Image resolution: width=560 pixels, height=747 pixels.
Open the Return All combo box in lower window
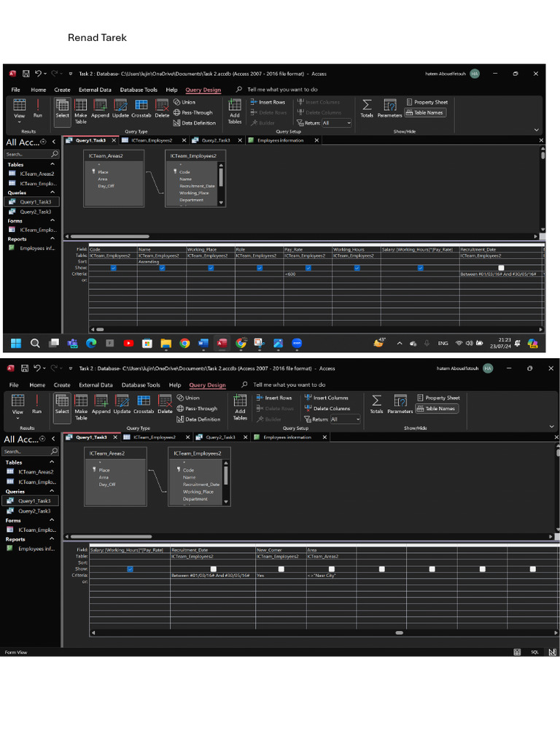(345, 419)
